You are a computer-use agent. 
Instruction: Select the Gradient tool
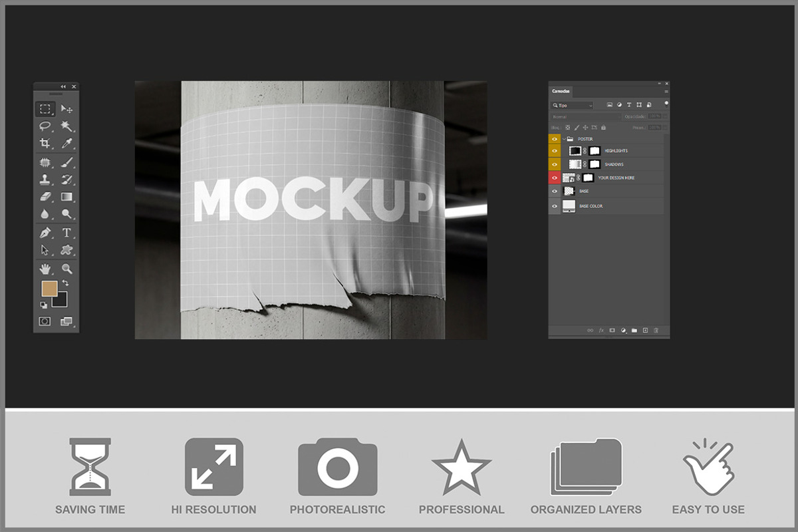(66, 197)
